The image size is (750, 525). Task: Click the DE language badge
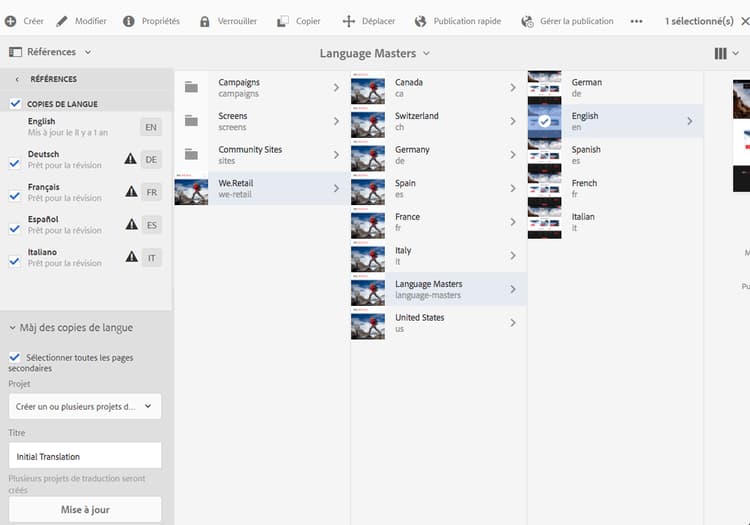[x=151, y=160]
